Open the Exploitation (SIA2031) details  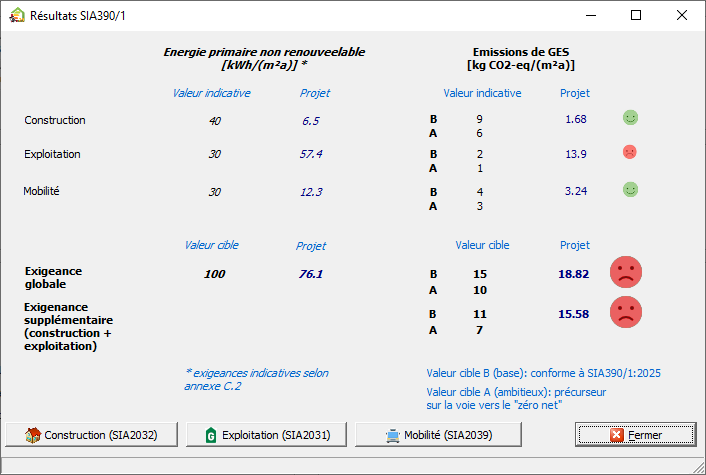pos(274,435)
